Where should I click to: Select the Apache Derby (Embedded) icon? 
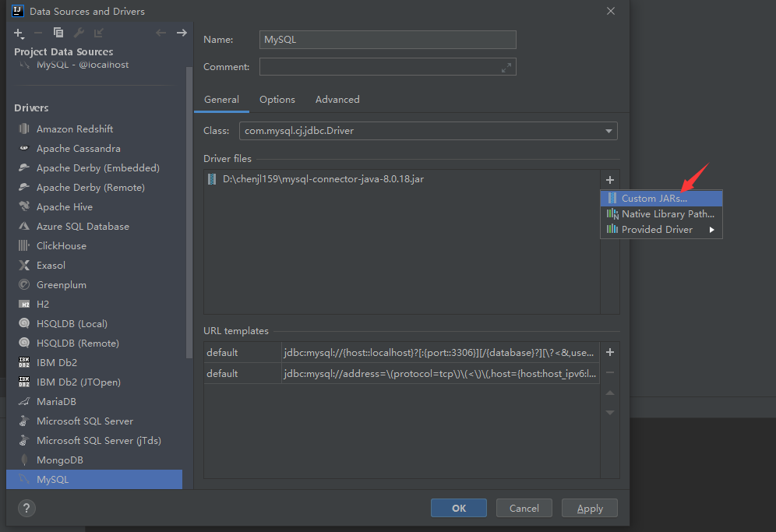click(23, 167)
